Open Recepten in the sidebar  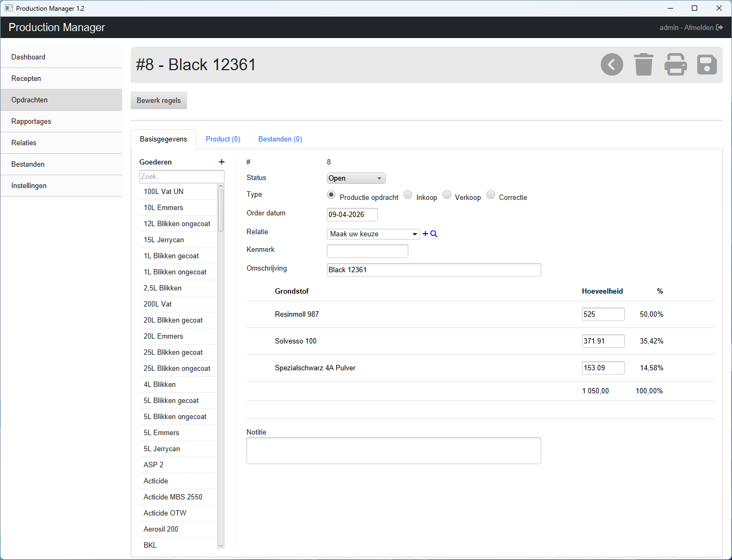tap(26, 79)
